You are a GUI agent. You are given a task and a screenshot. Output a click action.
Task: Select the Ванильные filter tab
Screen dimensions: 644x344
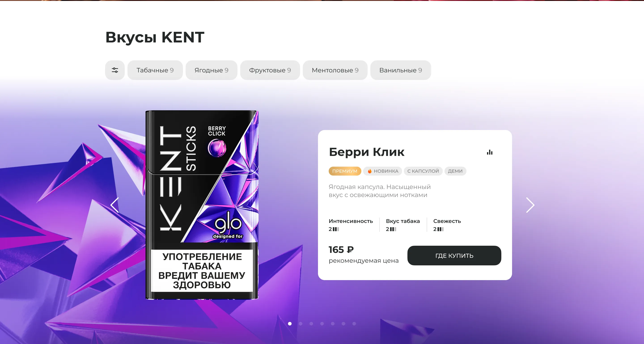pos(400,70)
